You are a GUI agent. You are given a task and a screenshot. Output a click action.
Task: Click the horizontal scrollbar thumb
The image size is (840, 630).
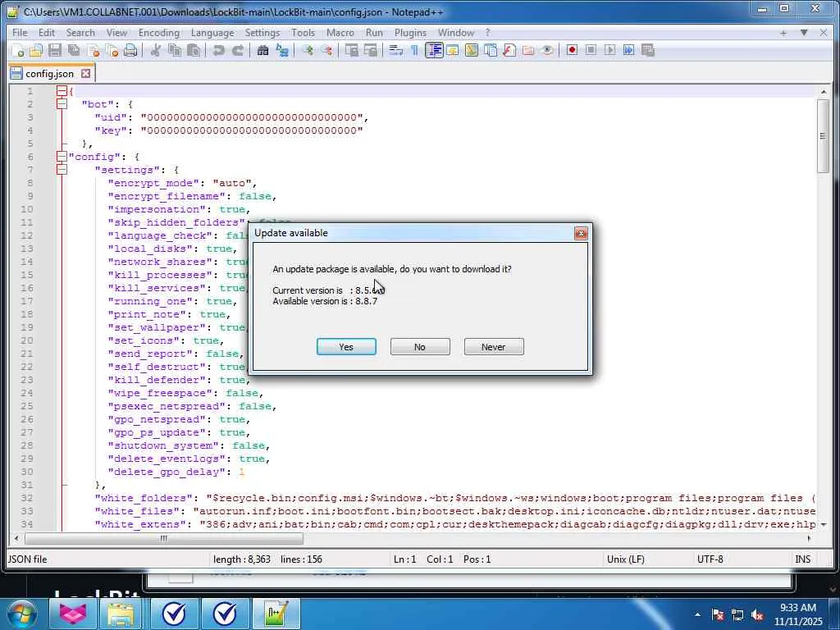click(164, 538)
